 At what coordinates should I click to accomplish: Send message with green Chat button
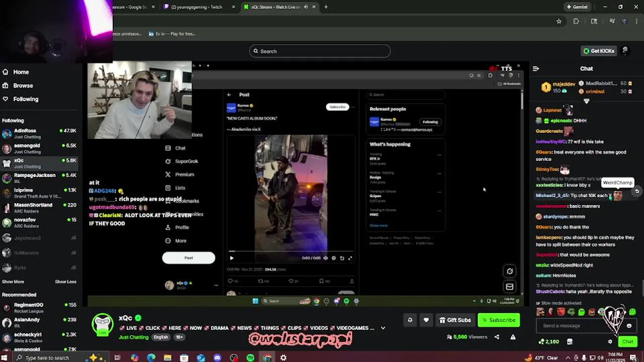tap(627, 341)
